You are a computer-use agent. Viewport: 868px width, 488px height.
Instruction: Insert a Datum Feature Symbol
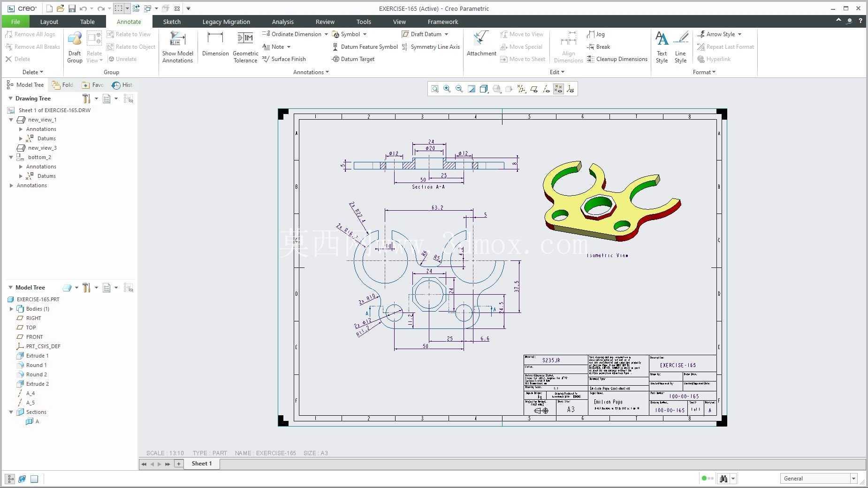pos(365,47)
